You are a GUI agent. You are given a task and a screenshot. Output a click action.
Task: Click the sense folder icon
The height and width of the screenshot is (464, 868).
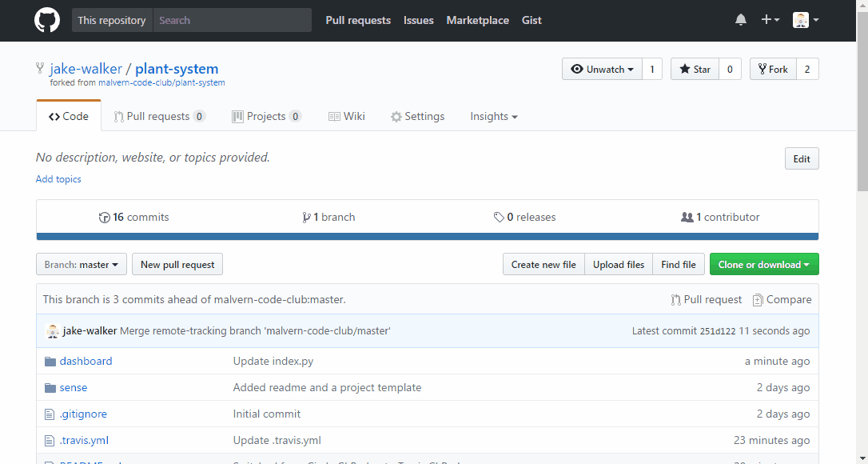(x=50, y=387)
